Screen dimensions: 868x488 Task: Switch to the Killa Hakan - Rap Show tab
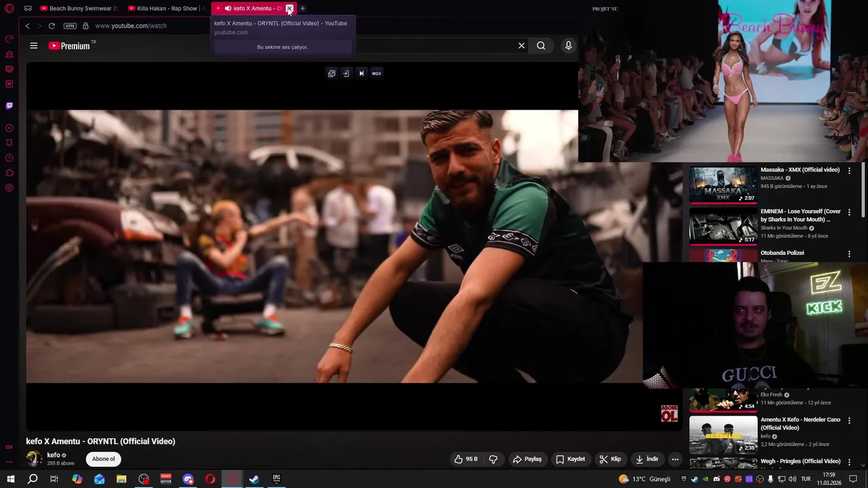(165, 8)
